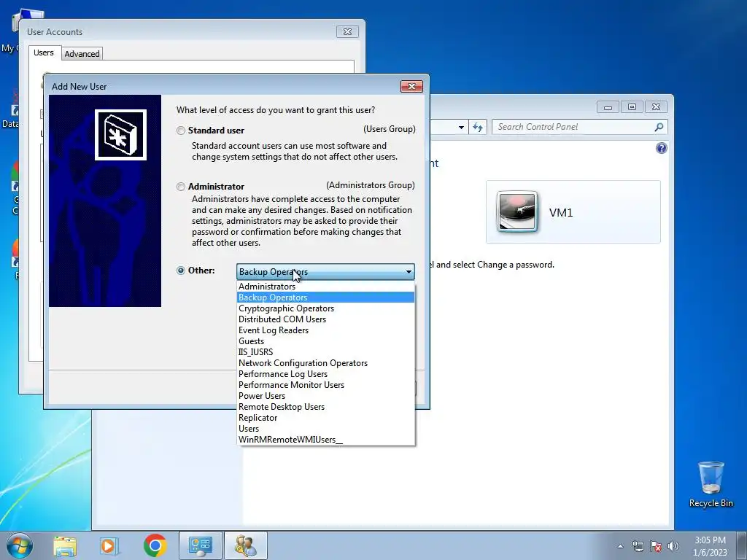Pick Backup Operators in the dropdown list
The height and width of the screenshot is (560, 747).
325,297
